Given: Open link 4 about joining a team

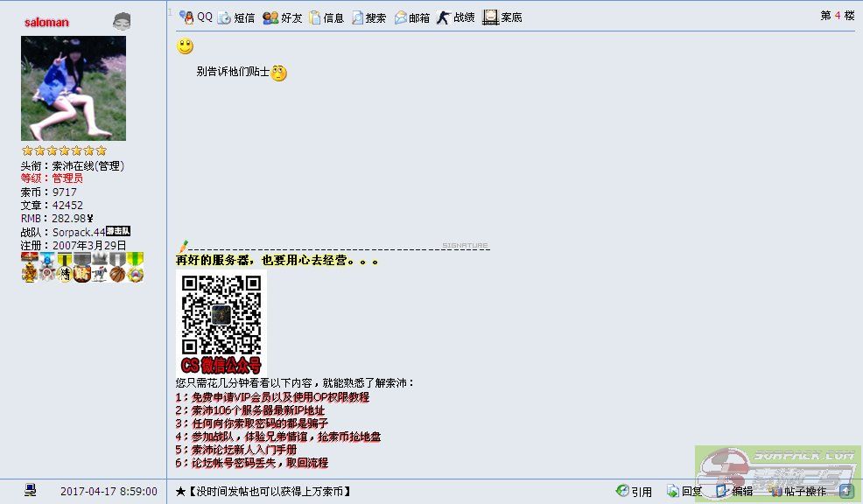Looking at the screenshot, I should click(278, 437).
